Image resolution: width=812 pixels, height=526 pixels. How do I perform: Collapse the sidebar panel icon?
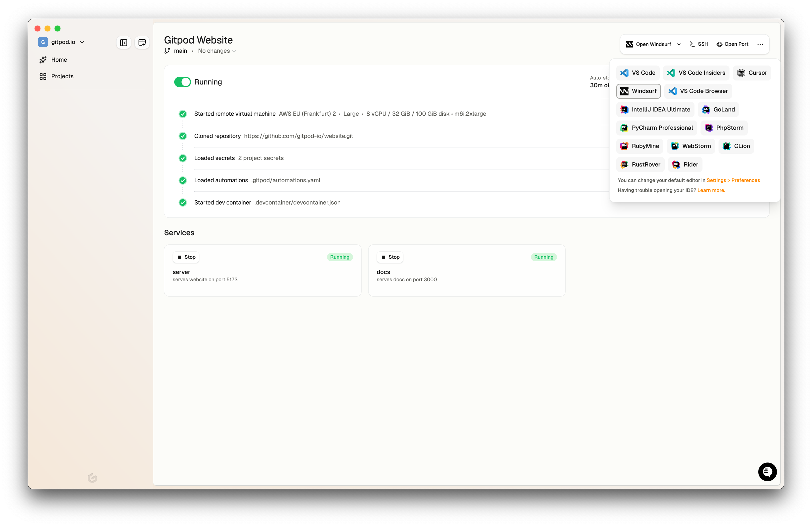point(123,43)
